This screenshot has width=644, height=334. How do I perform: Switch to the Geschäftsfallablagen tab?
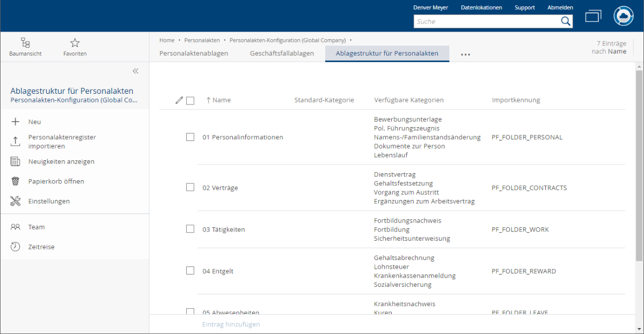282,54
